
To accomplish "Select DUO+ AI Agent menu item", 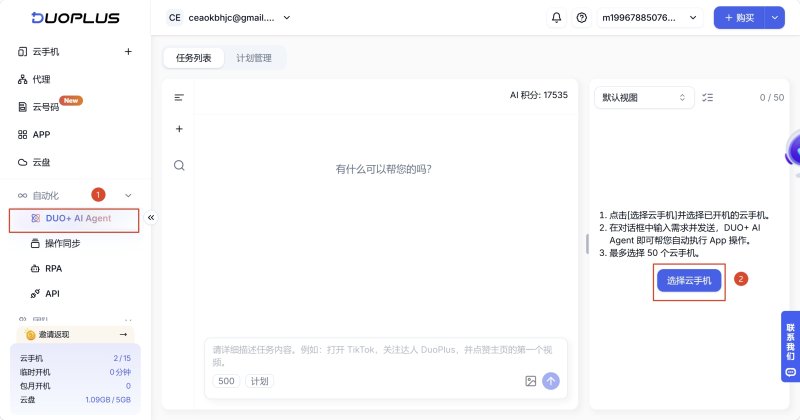I will click(x=74, y=218).
